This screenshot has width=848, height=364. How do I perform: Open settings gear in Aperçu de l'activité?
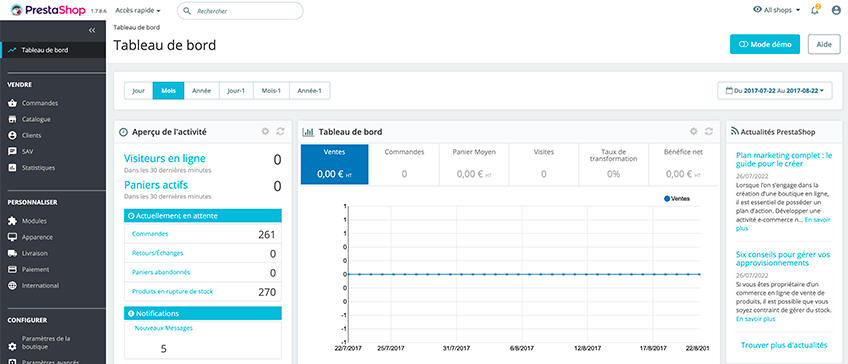(x=265, y=131)
